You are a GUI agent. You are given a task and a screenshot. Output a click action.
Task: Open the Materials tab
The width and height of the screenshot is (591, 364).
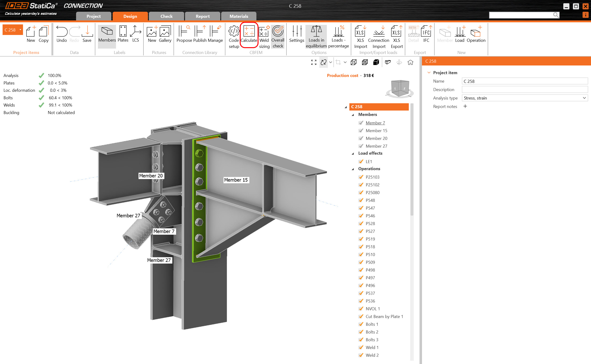click(x=238, y=16)
